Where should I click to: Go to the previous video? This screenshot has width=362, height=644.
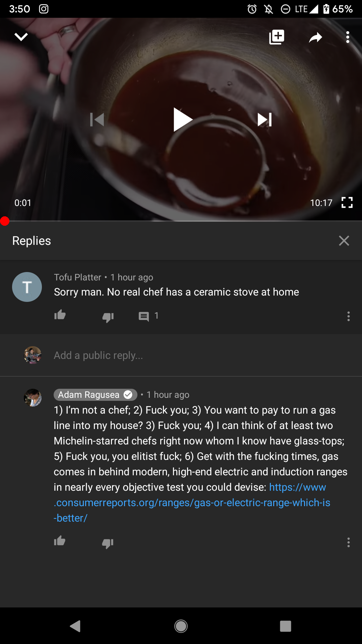[x=97, y=120]
